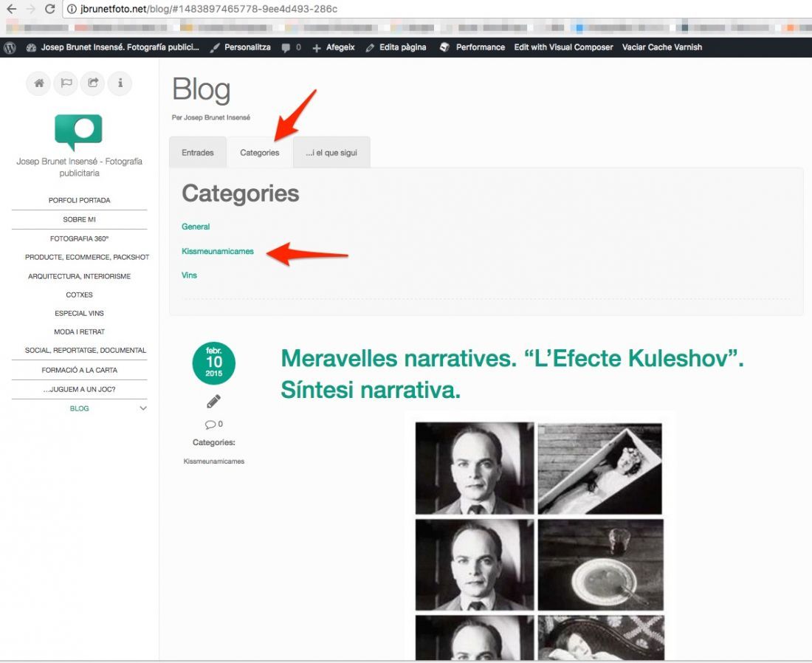Click the pencil edit post icon
812x663 pixels.
(213, 402)
